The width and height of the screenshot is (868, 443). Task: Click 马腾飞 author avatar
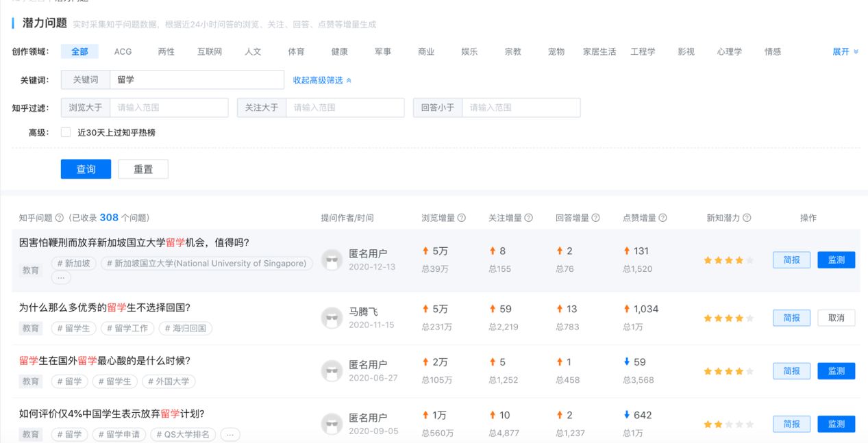(332, 318)
